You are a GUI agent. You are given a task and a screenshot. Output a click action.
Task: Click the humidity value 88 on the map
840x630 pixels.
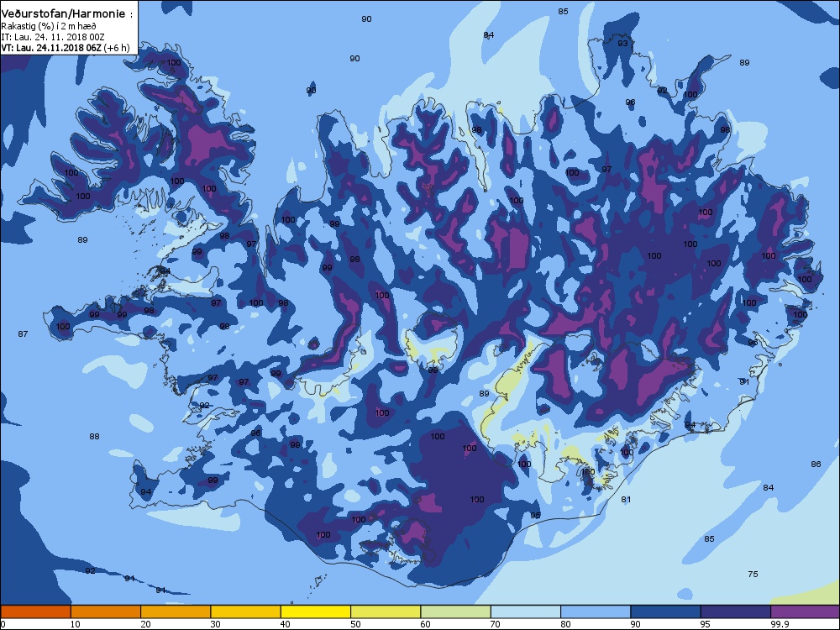94,436
